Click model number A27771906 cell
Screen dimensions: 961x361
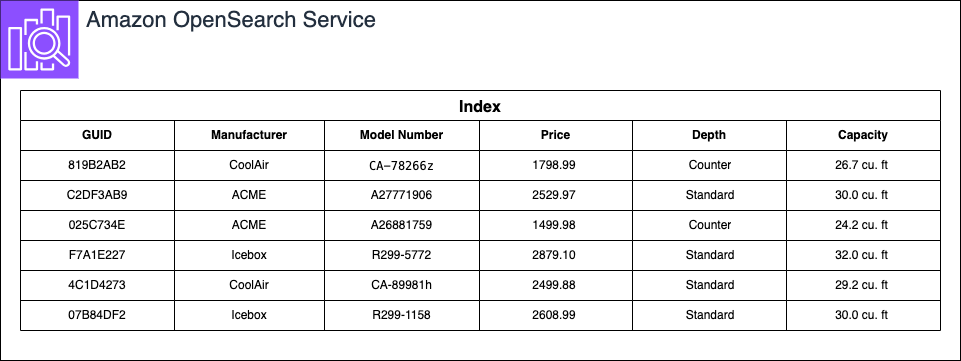(x=401, y=196)
